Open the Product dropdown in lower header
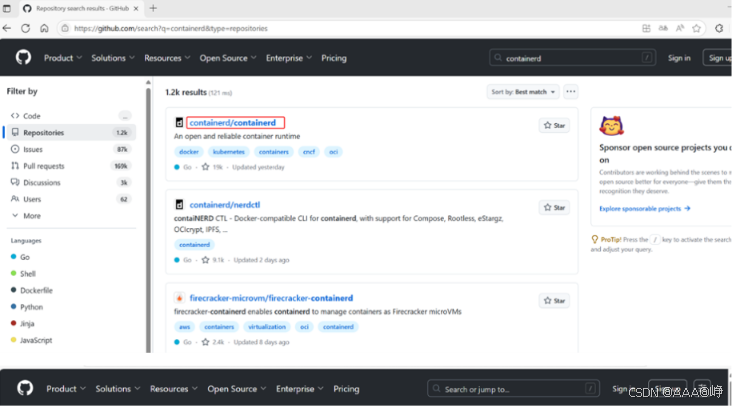 66,389
